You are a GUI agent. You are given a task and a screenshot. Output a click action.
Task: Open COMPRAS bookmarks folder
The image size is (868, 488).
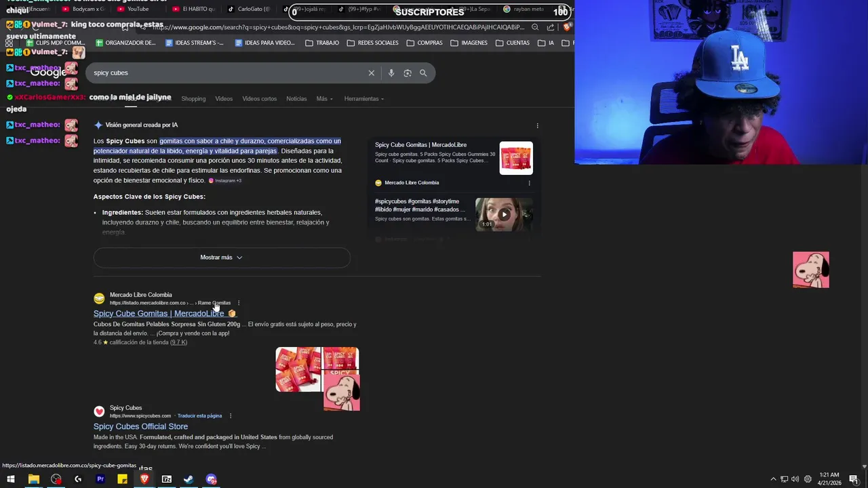coord(425,43)
